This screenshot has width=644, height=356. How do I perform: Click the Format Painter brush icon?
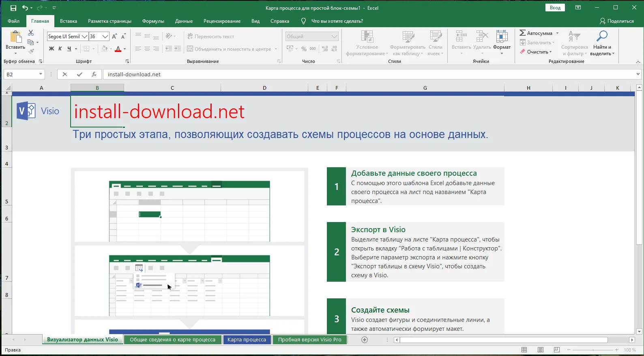31,51
